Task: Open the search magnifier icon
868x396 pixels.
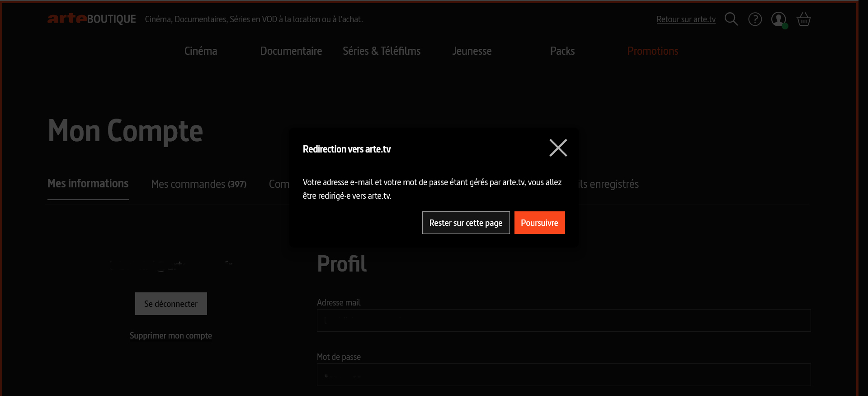Action: pyautogui.click(x=731, y=19)
